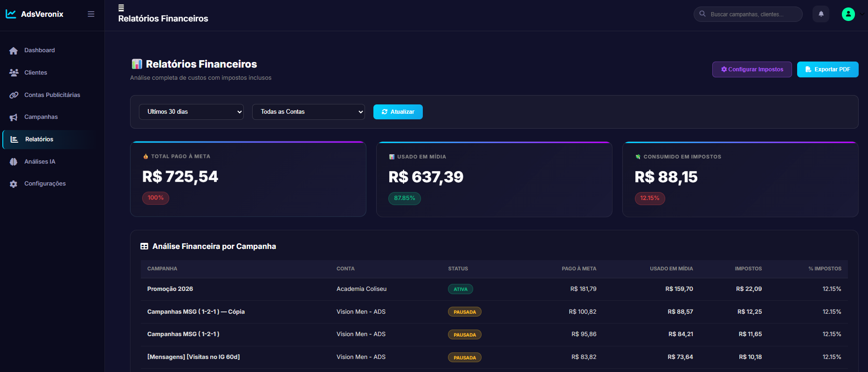868x372 pixels.
Task: Collapse the sidebar with the hamburger icon
Action: pyautogui.click(x=91, y=14)
